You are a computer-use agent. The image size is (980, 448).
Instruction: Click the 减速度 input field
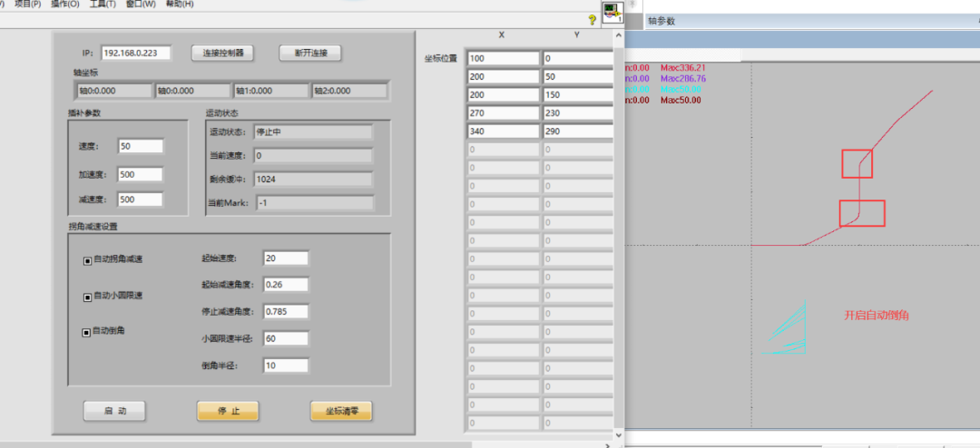pyautogui.click(x=141, y=200)
